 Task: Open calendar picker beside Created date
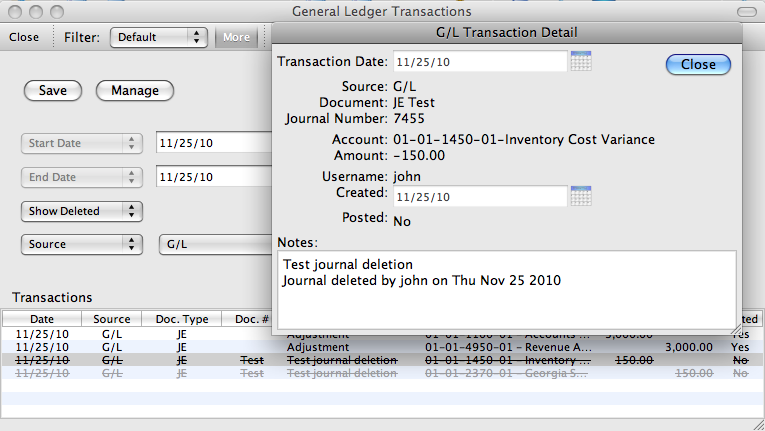(x=581, y=196)
